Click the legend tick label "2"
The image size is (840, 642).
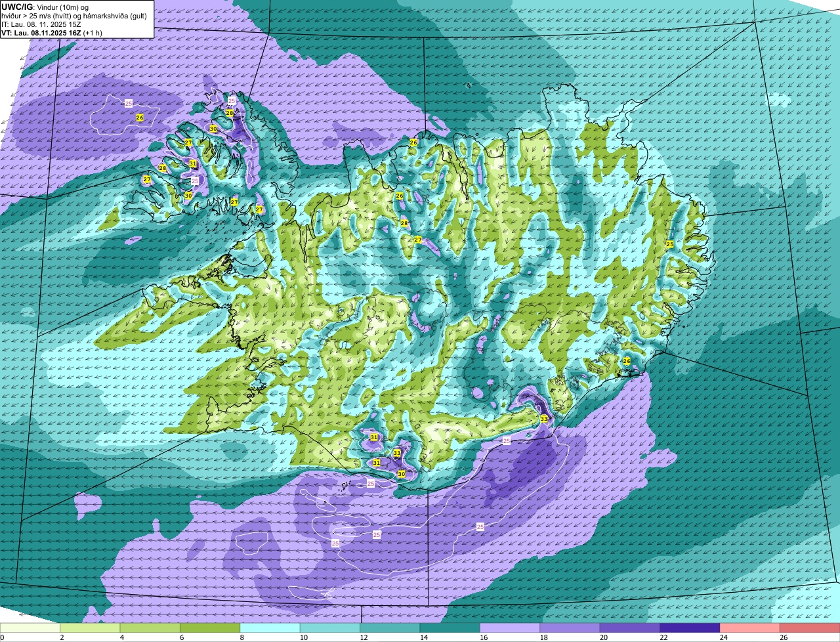click(62, 637)
